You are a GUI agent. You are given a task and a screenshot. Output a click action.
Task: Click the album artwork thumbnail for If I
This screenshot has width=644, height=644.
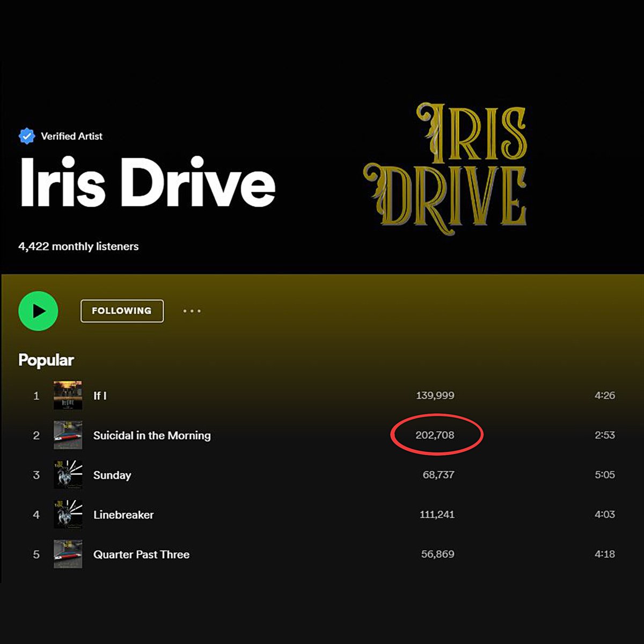tap(68, 396)
